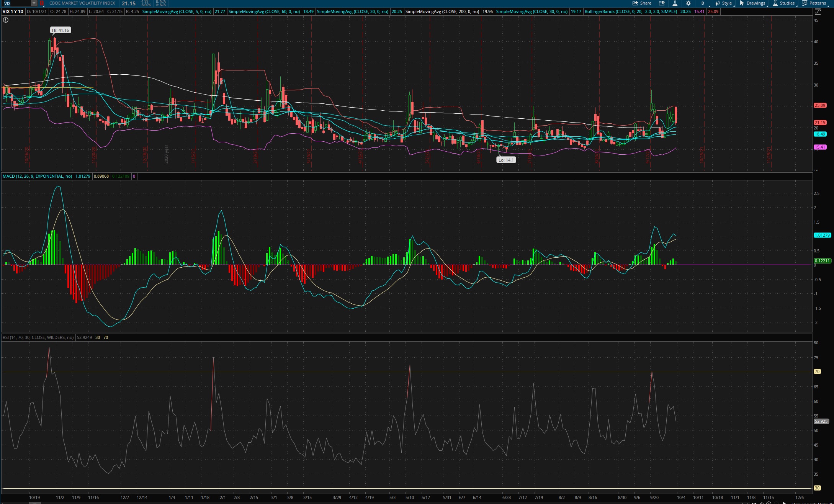Open the quick time frames icon

coord(662,3)
